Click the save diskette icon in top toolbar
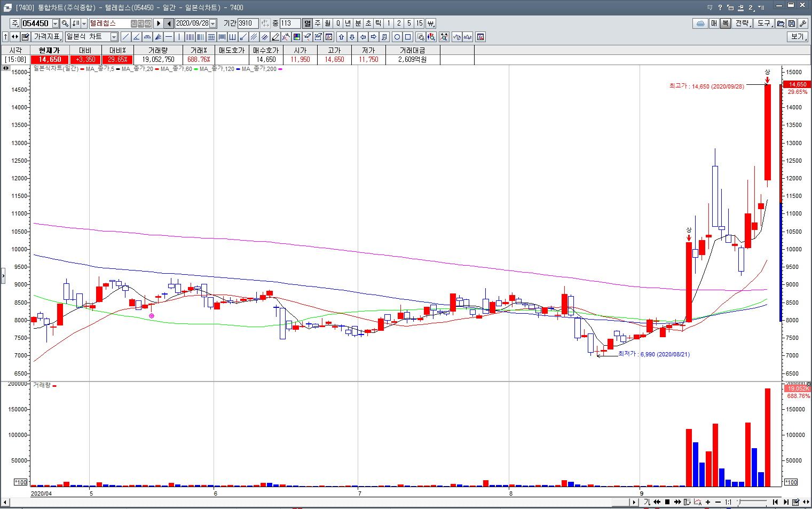 point(792,23)
